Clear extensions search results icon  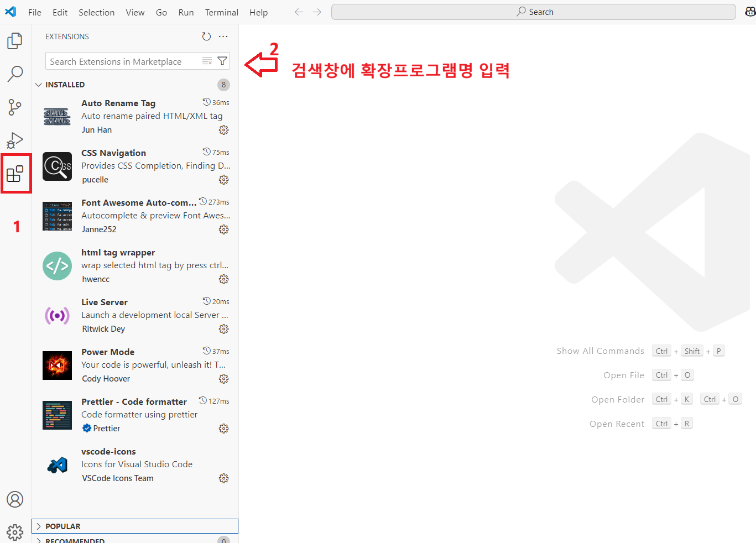click(x=207, y=61)
